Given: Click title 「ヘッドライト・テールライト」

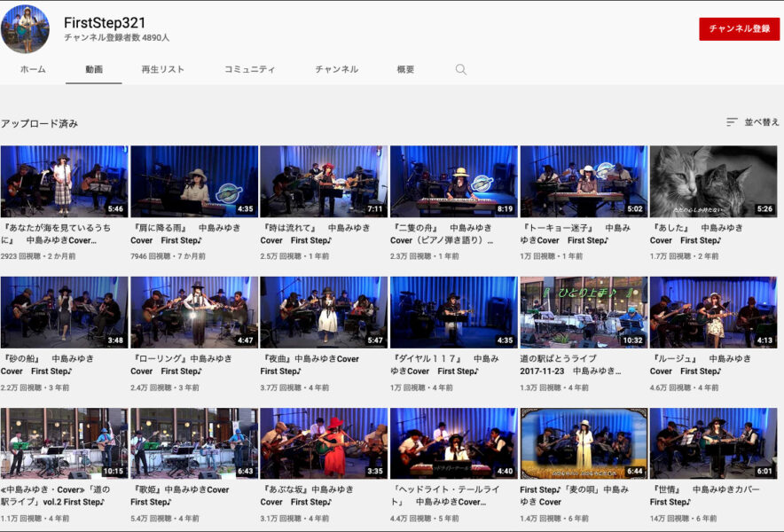Looking at the screenshot, I should pos(444,496).
